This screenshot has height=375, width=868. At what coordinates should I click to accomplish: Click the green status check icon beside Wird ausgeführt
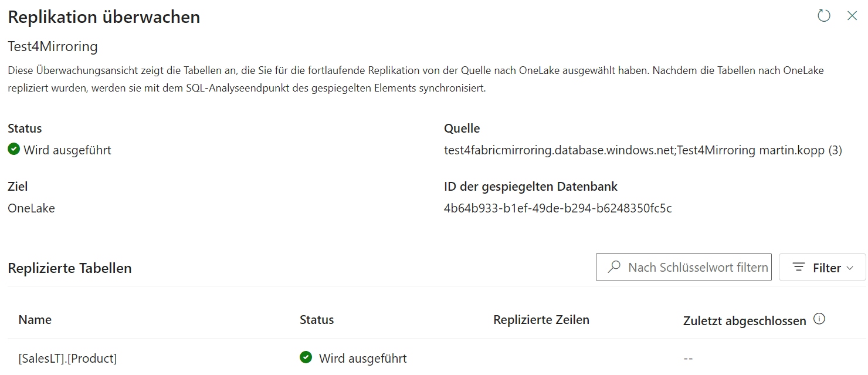[12, 149]
